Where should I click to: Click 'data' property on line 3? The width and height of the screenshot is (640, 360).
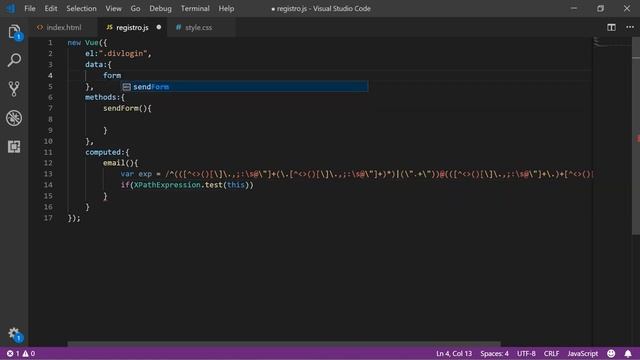[94, 64]
